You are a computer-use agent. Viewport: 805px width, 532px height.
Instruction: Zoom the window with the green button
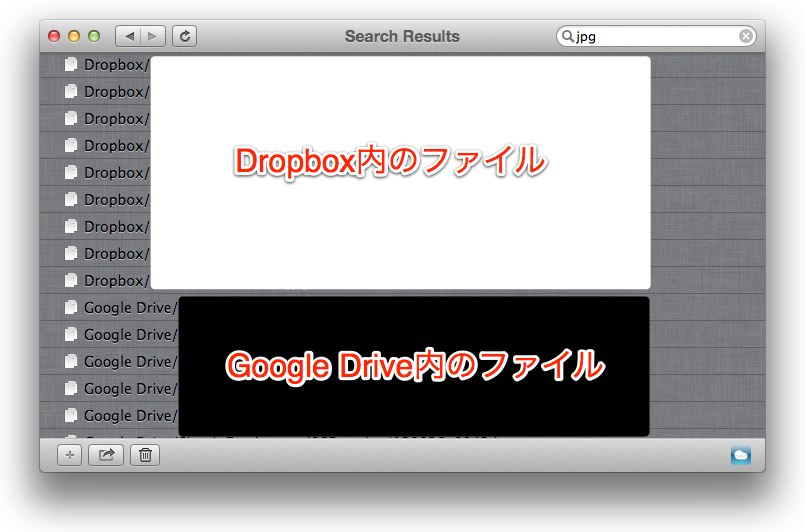pos(94,36)
